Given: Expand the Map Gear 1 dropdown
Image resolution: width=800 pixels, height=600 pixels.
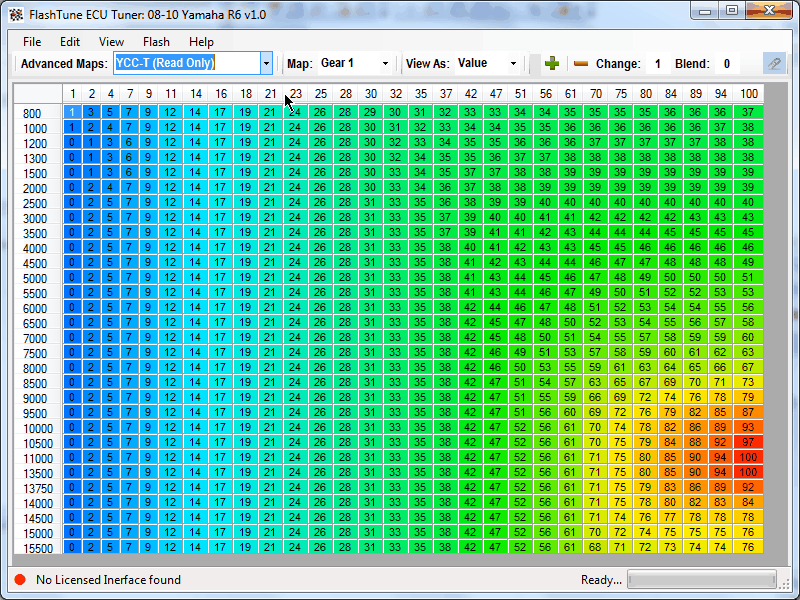Looking at the screenshot, I should pyautogui.click(x=385, y=63).
